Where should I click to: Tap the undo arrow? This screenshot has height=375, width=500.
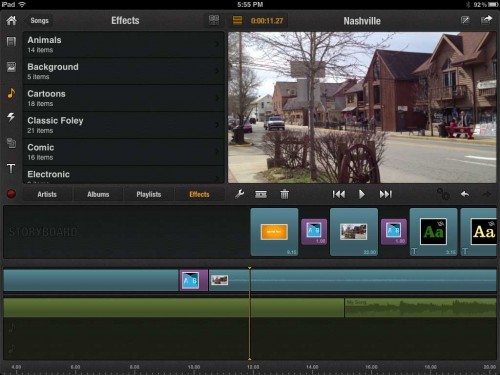(465, 194)
